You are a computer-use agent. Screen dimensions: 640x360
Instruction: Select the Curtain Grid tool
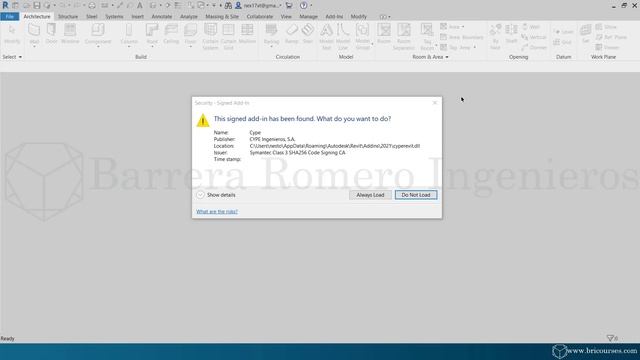coord(229,37)
